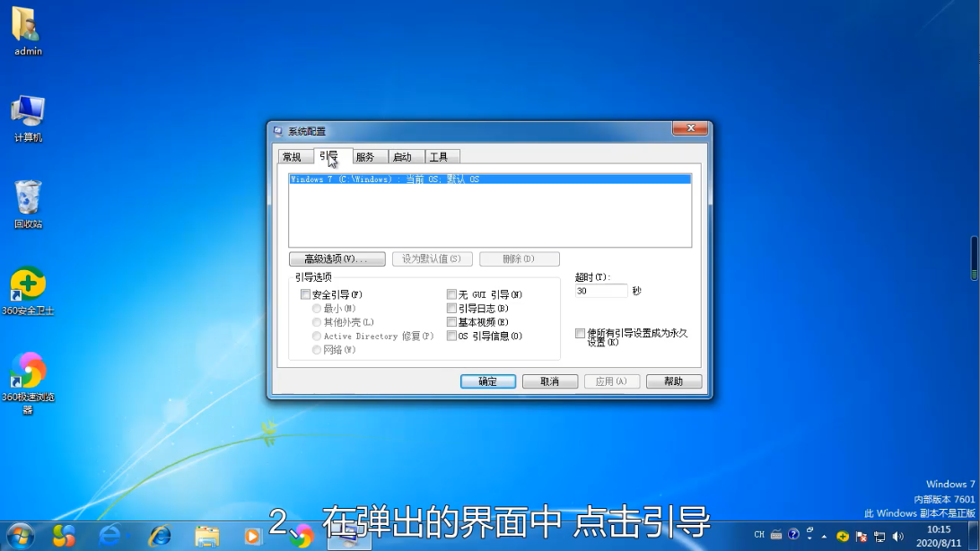
Task: Close the 系统配置 dialog
Action: click(x=691, y=128)
